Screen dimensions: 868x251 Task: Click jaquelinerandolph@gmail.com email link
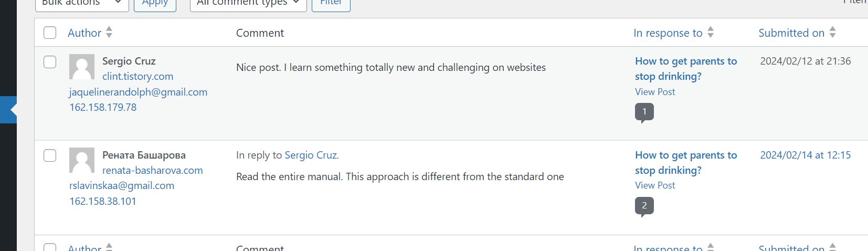click(138, 92)
